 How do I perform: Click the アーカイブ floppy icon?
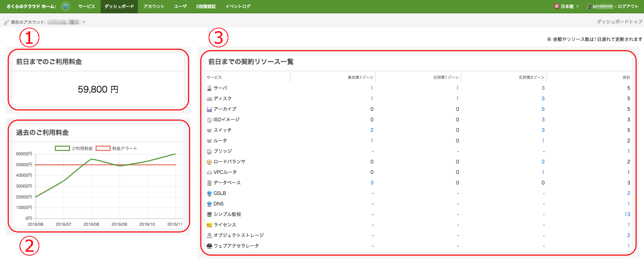[209, 109]
